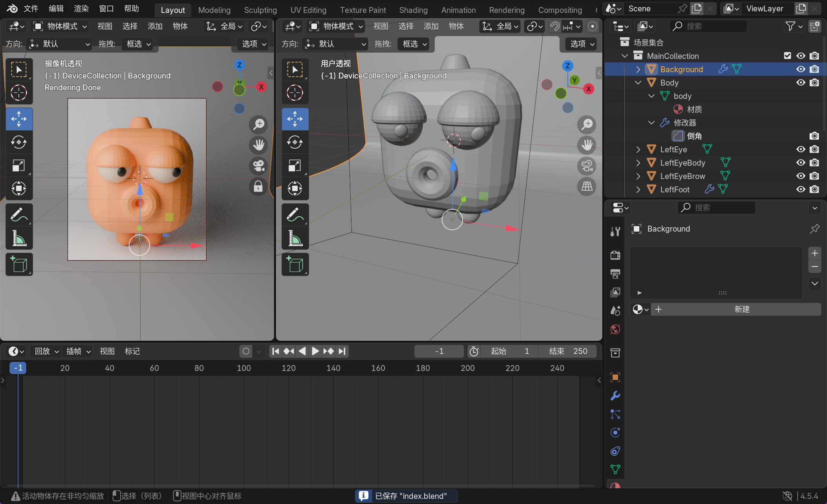This screenshot has width=827, height=504.
Task: Uncheck MainCollection exclude checkbox
Action: click(x=787, y=56)
